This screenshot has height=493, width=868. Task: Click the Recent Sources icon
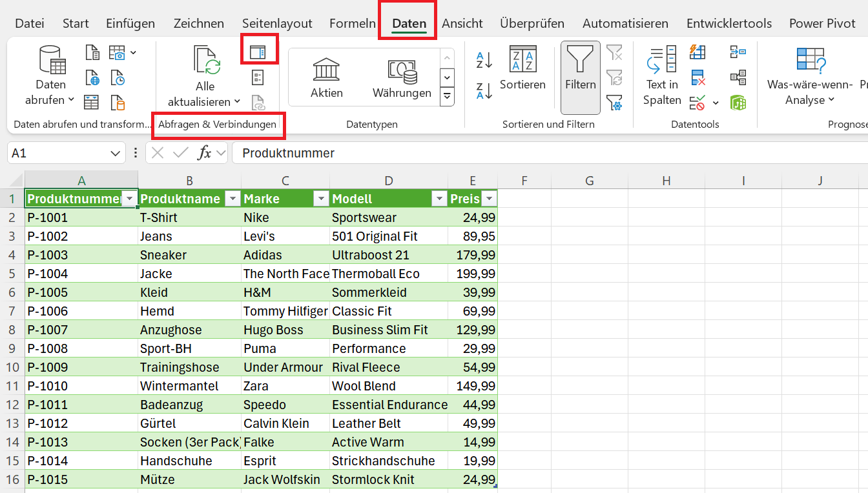point(118,78)
